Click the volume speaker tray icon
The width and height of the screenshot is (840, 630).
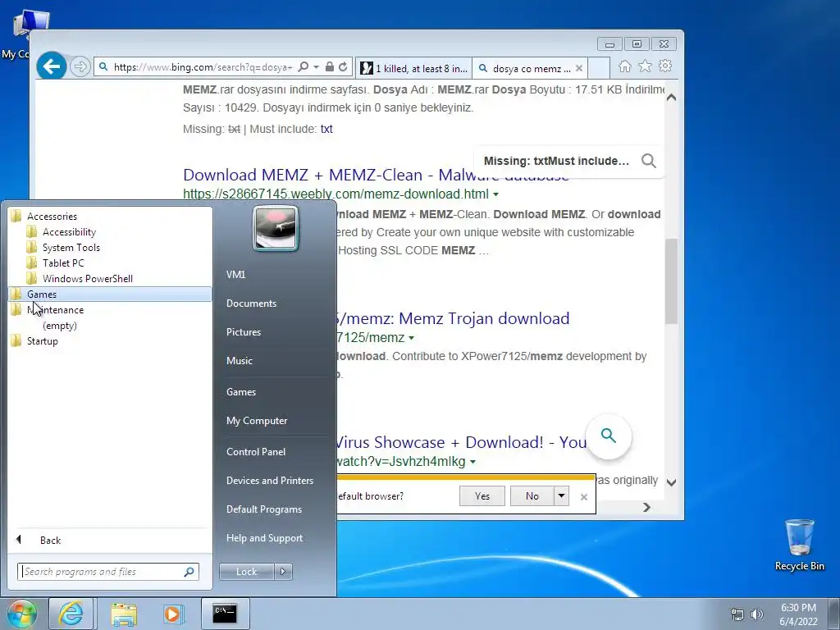(756, 614)
